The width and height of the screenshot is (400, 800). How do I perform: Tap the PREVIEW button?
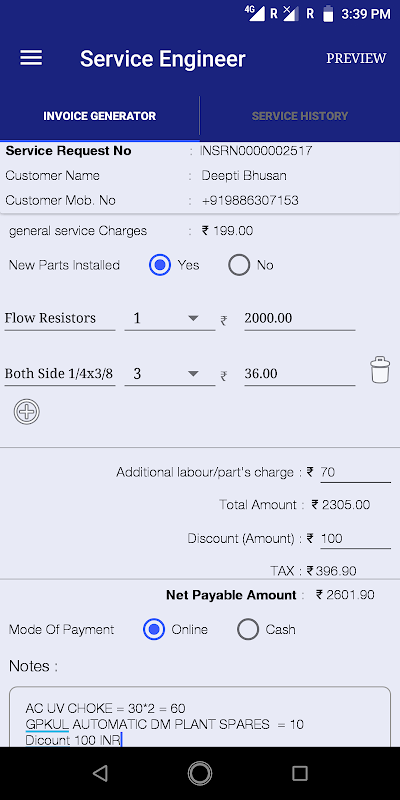coord(356,58)
